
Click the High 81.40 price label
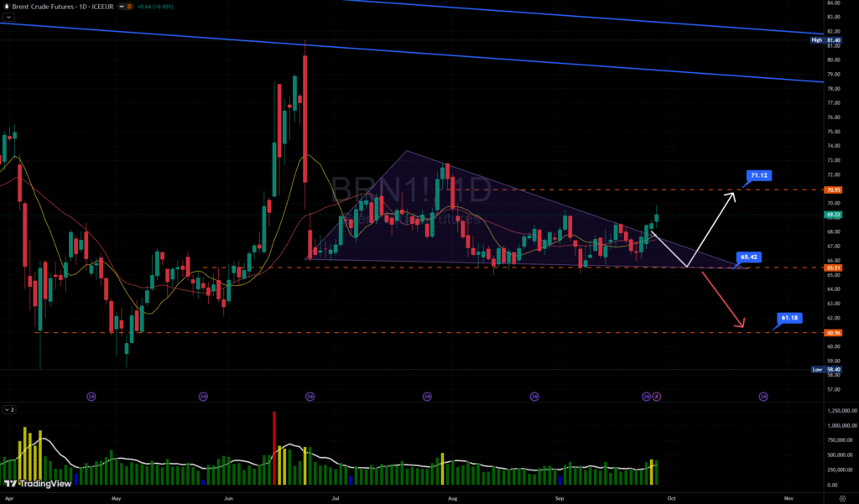pos(834,39)
